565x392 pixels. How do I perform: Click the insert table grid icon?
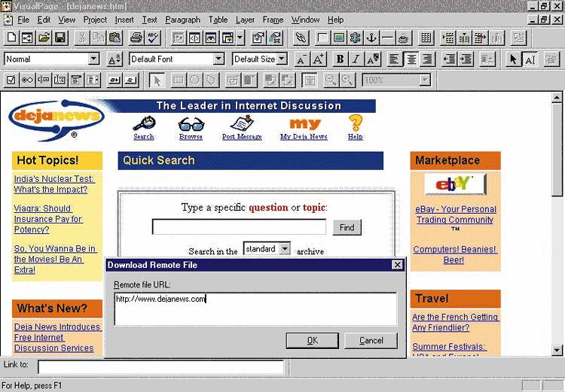pos(426,38)
